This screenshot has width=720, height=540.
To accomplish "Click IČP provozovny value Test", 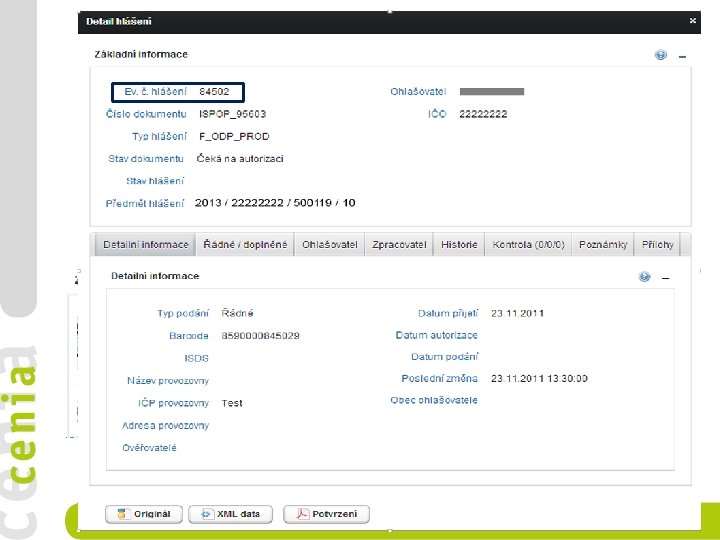I will [232, 403].
